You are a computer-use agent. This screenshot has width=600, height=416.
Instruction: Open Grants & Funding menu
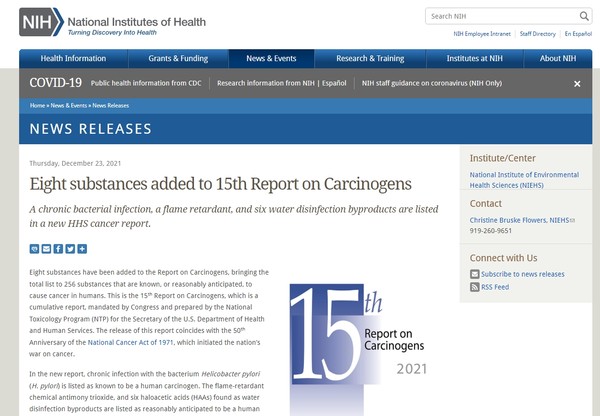[178, 59]
